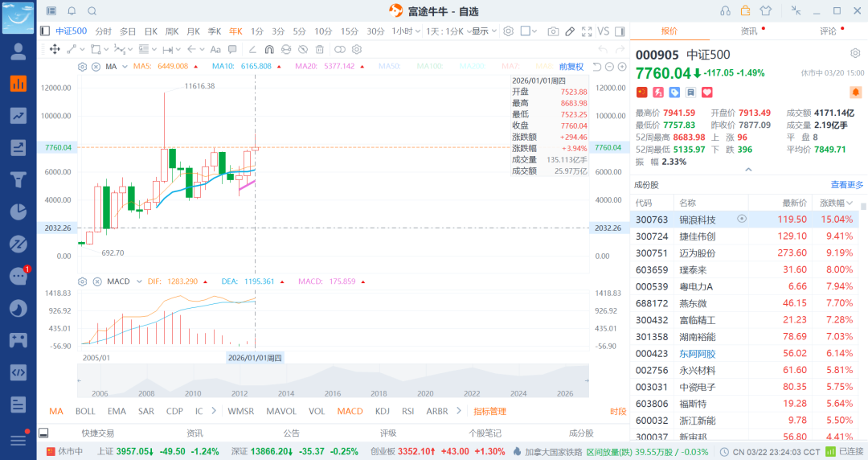Switch to the 分时 intraday chart

(104, 31)
